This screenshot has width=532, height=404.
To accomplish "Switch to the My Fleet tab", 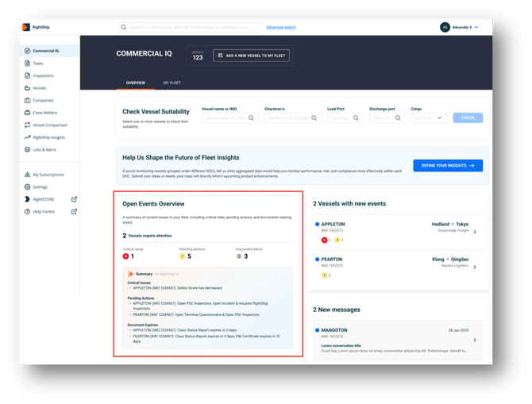I will 172,83.
